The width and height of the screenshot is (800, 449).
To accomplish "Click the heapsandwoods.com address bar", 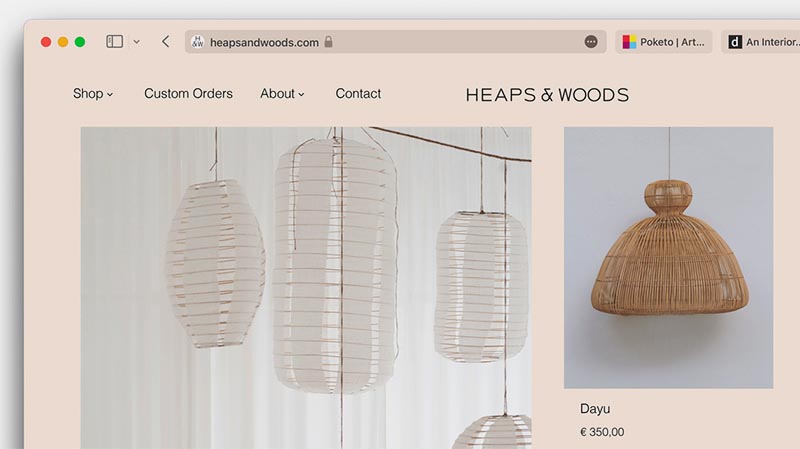I will click(x=395, y=42).
